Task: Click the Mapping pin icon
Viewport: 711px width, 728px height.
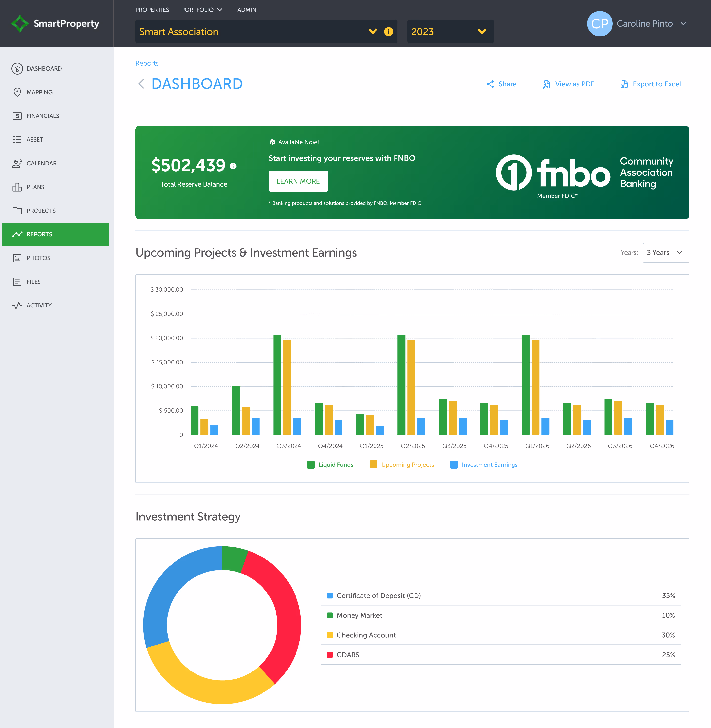Action: [17, 92]
